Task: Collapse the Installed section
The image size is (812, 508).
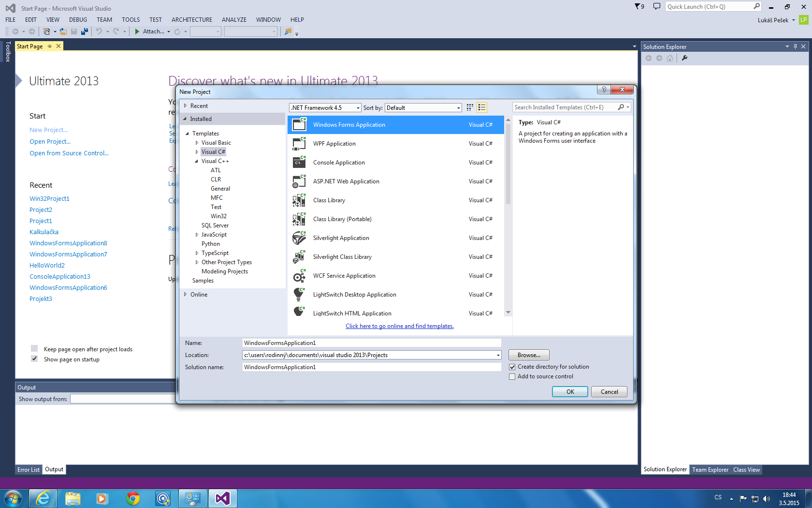Action: (x=185, y=119)
